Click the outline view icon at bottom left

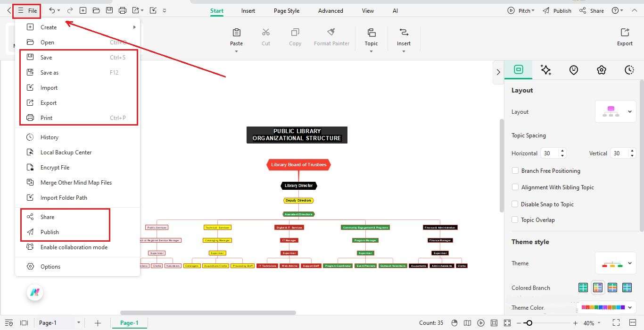9,323
